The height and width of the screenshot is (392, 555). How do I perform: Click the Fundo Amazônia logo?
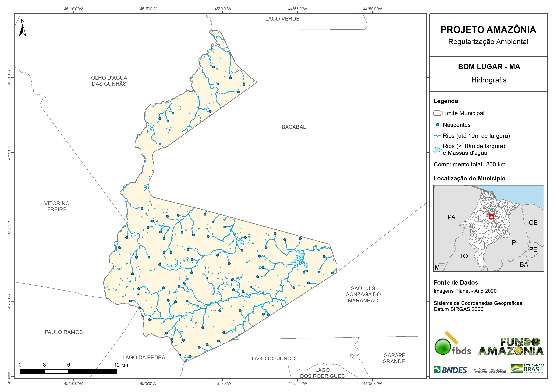click(x=511, y=347)
